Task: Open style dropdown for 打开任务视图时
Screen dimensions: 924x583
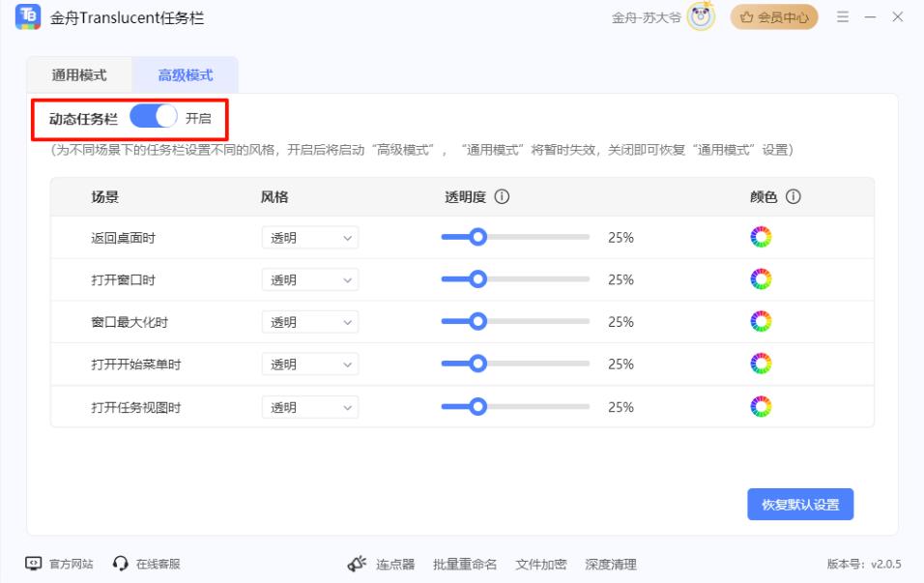Action: click(310, 407)
